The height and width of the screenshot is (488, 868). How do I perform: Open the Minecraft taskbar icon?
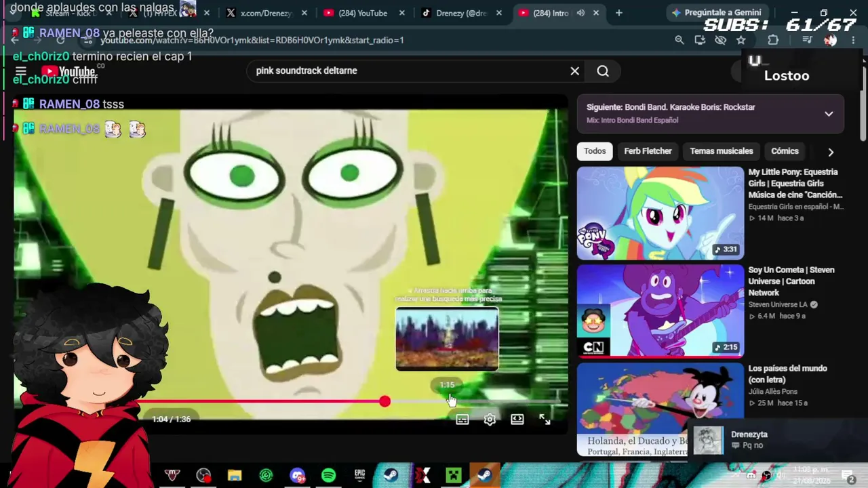(454, 475)
